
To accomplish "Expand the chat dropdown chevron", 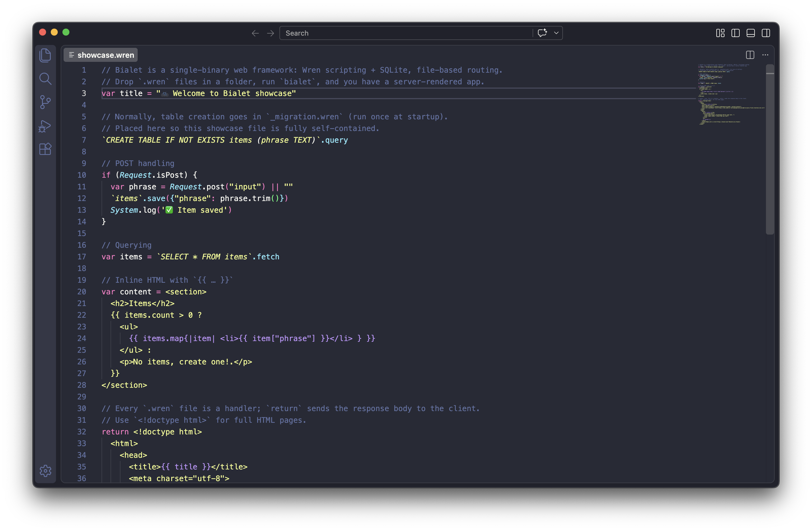I will click(x=556, y=33).
